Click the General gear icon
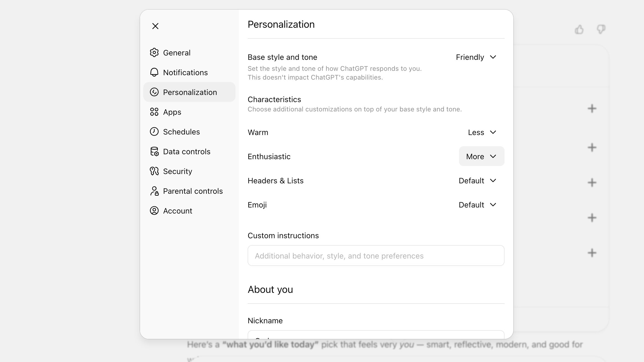This screenshot has width=644, height=362. pos(154,52)
